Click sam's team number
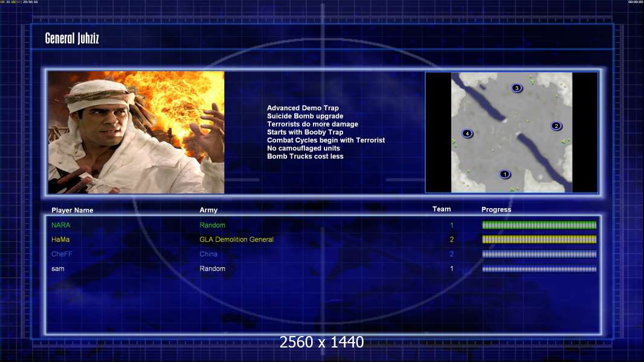The width and height of the screenshot is (644, 362). (451, 269)
